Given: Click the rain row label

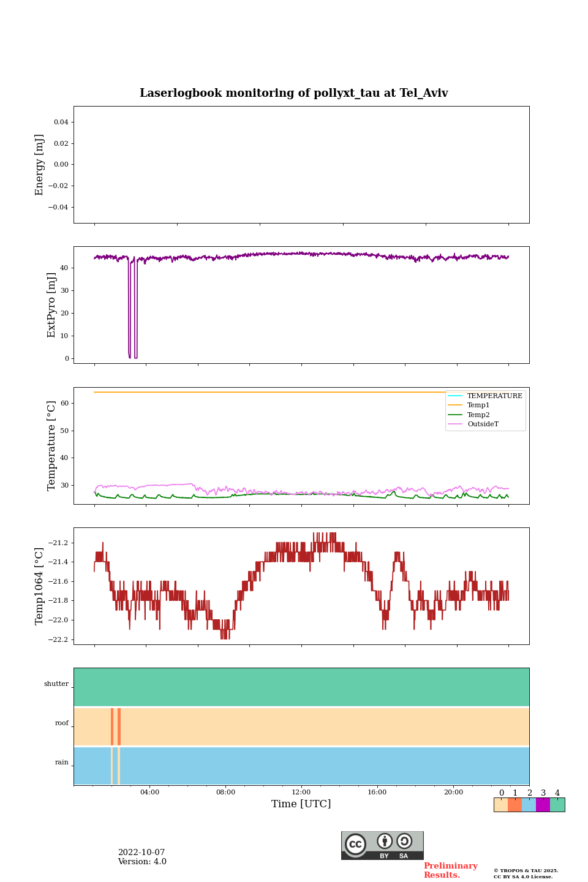Looking at the screenshot, I should tap(62, 763).
